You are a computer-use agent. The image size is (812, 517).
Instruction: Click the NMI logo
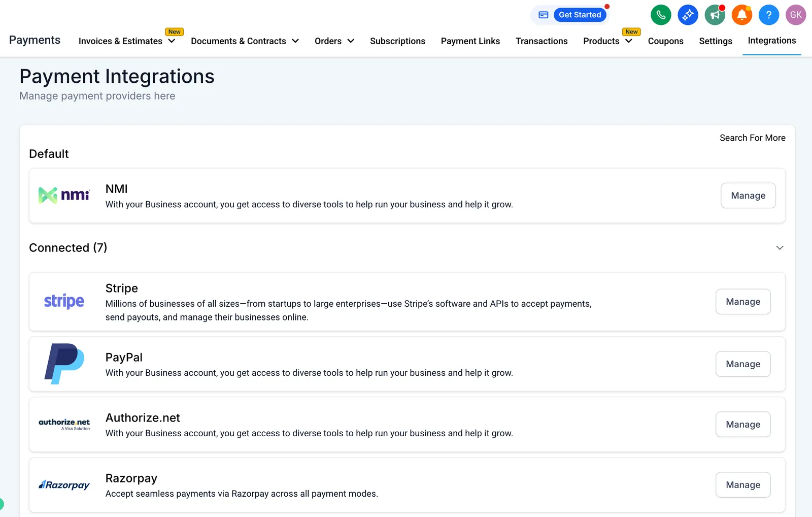[64, 195]
